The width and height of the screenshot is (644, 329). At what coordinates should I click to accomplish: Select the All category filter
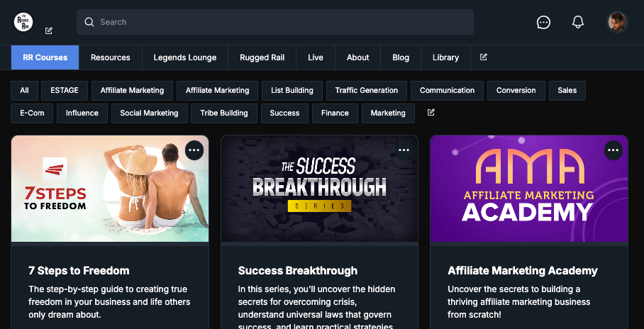pos(24,91)
